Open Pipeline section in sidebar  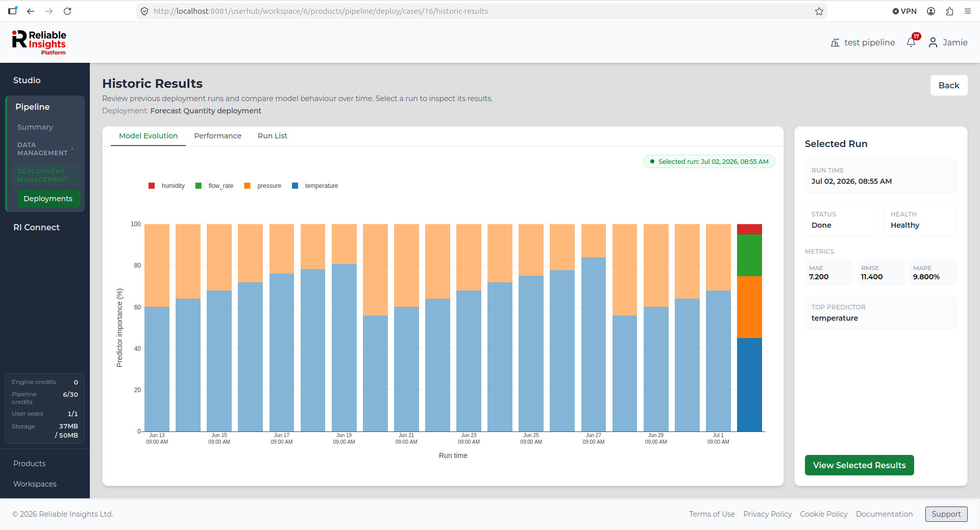coord(32,107)
